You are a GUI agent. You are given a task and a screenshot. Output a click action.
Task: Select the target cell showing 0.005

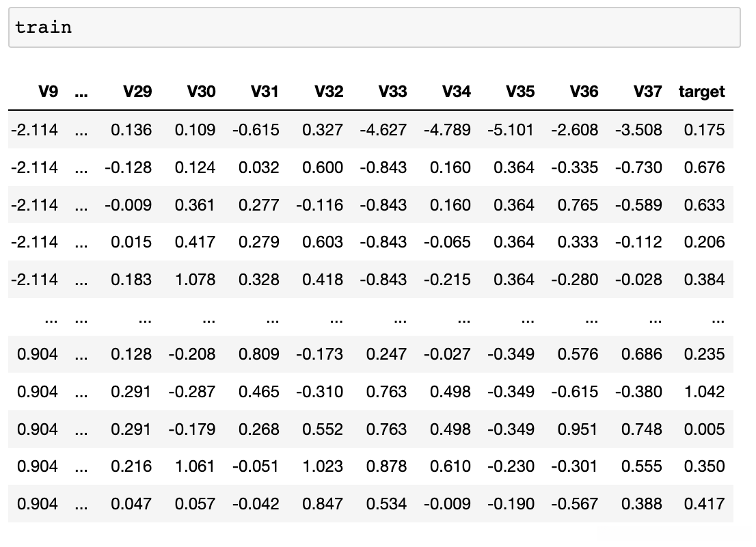point(704,429)
